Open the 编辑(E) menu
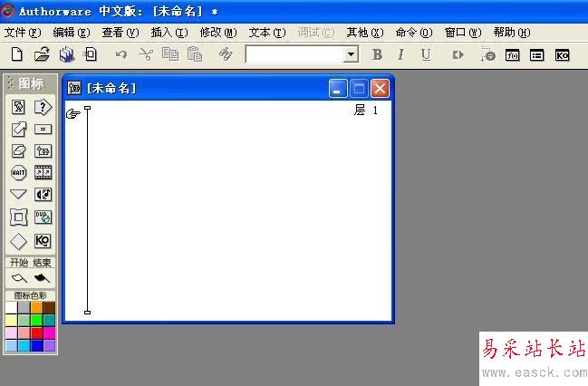 (72, 33)
